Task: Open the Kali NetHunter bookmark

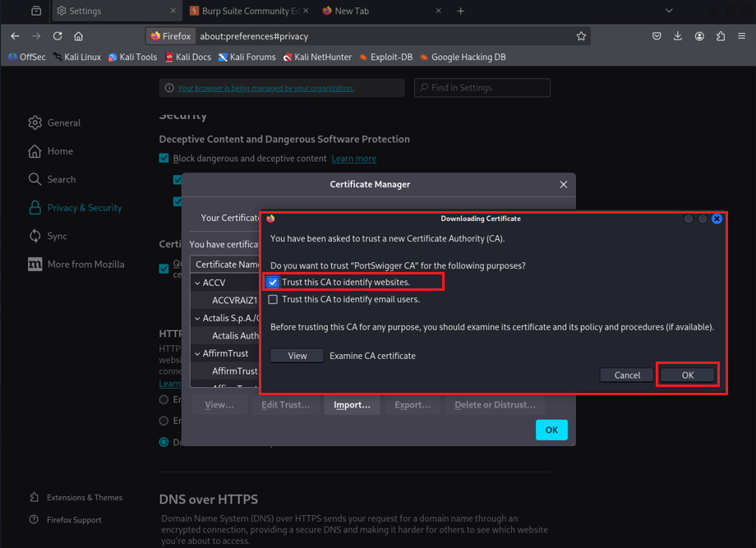Action: pos(317,57)
